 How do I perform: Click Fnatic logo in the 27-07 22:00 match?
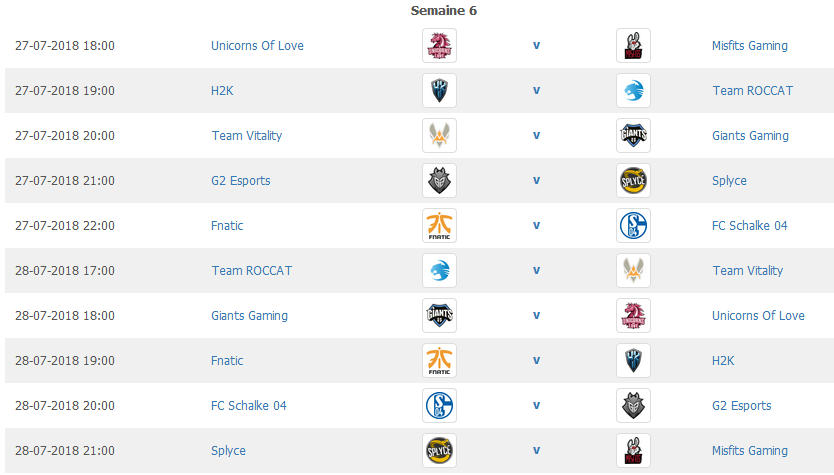point(439,226)
